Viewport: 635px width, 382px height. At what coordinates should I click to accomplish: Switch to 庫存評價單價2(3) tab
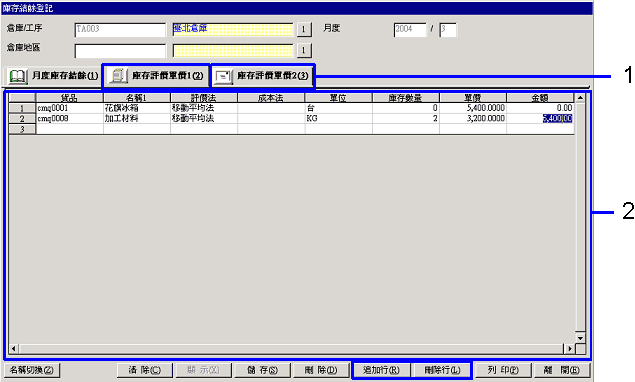tap(262, 76)
